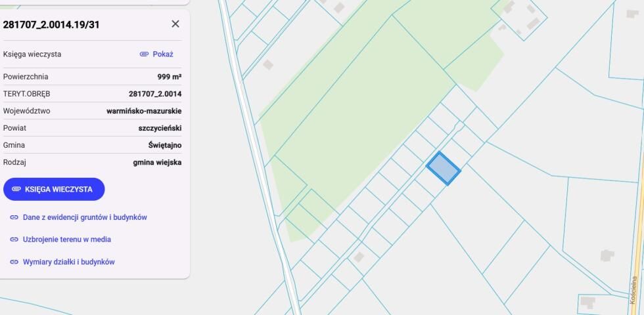The height and width of the screenshot is (315, 644).
Task: Click the Powierzchnia row label
Action: pyautogui.click(x=26, y=77)
